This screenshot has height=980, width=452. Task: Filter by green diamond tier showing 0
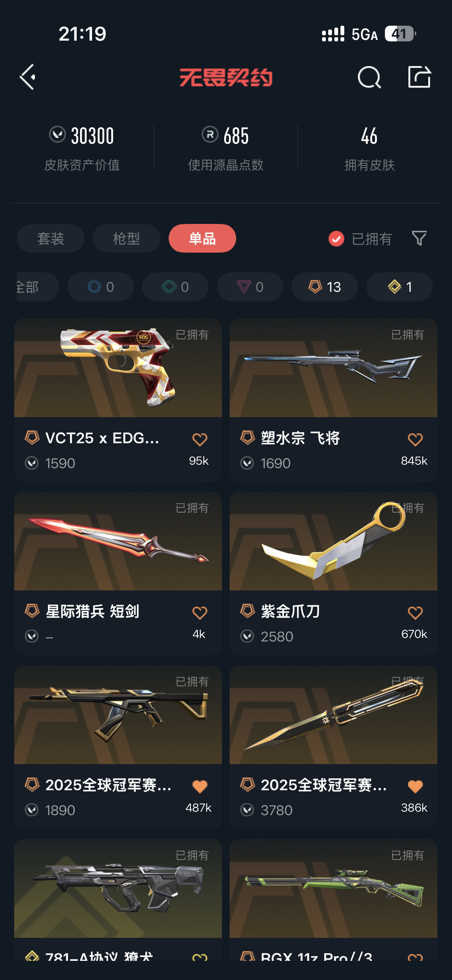175,287
